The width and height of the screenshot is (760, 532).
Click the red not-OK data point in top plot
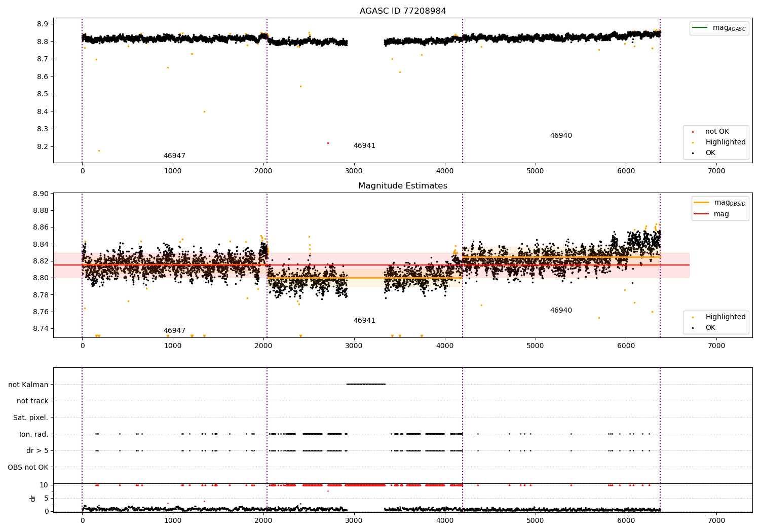[x=328, y=143]
